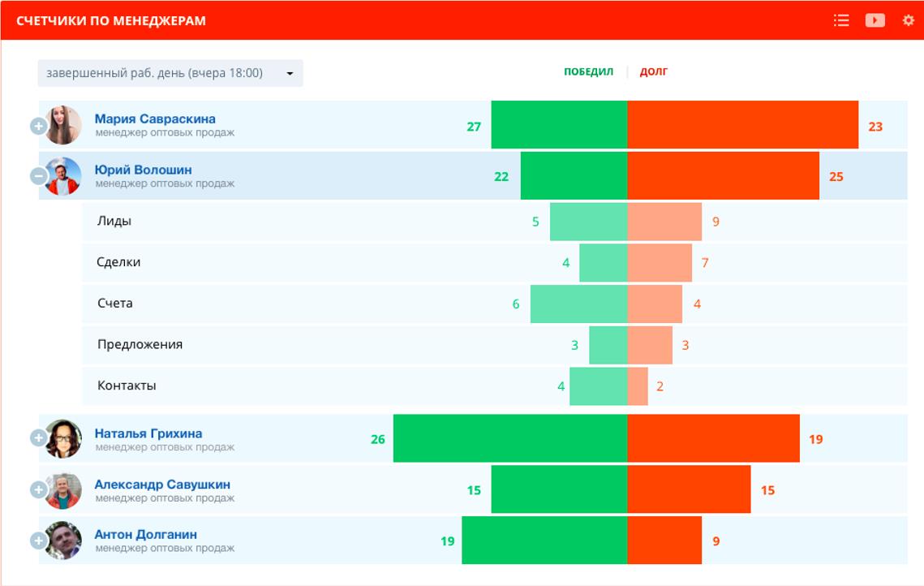Click Наталья Грихина's avatar photo
Screen dimensions: 924x586
(x=63, y=439)
